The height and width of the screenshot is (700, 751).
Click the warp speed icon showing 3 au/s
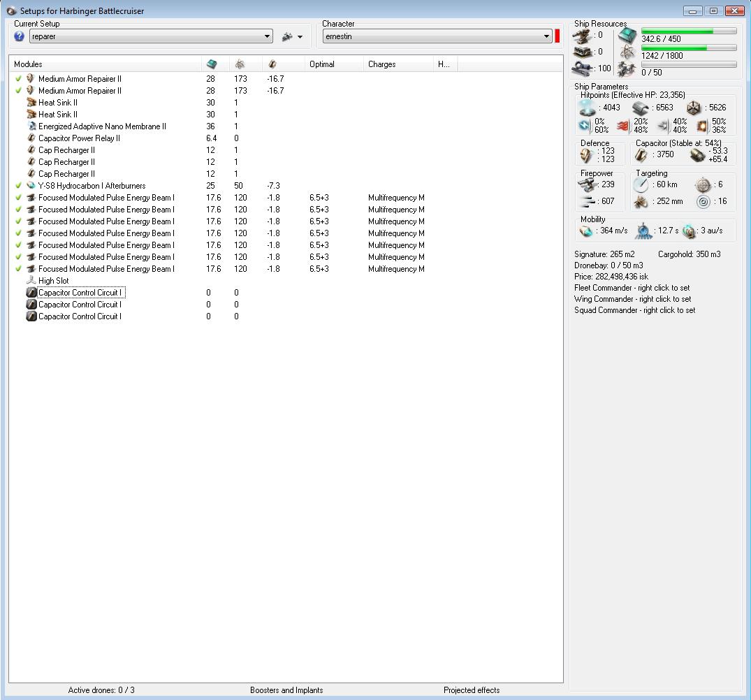[x=689, y=231]
